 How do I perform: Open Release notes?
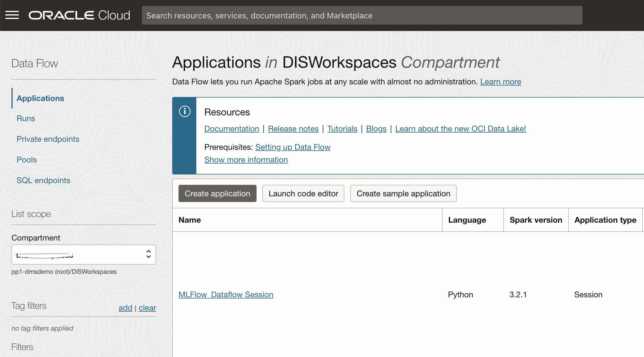(293, 129)
